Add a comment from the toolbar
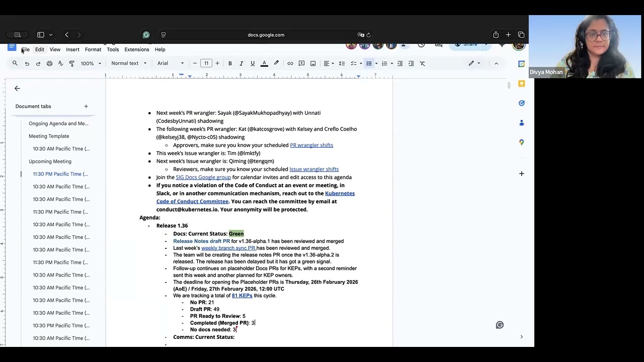 (301, 63)
